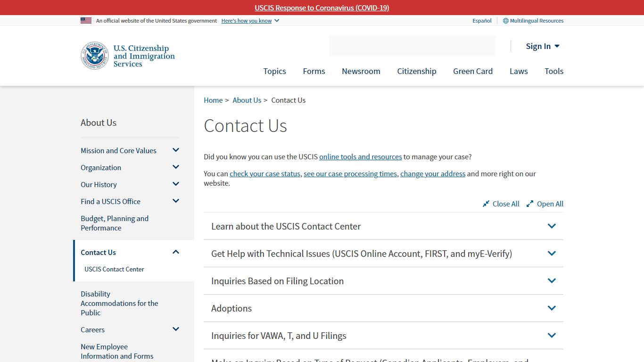
Task: Expand the Adoptions accordion
Action: pyautogui.click(x=383, y=308)
